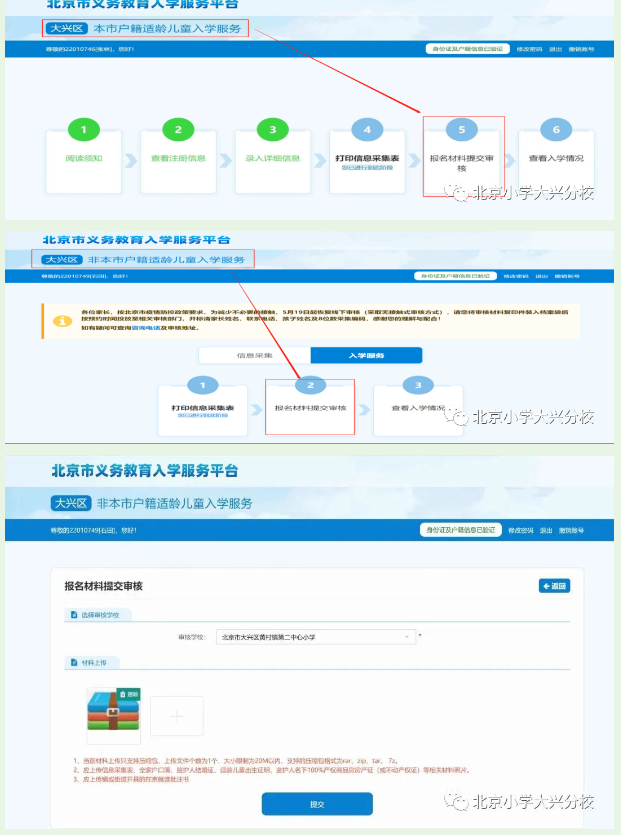Open step 3 录入详细信息

click(x=272, y=156)
